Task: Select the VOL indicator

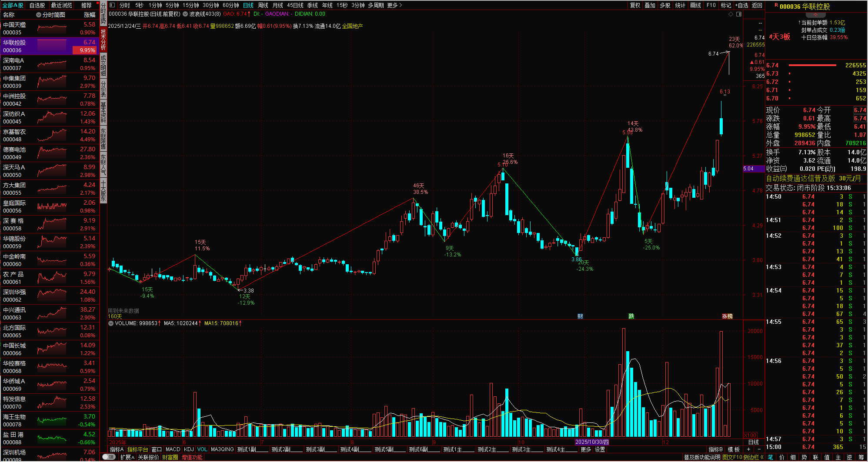Action: [202, 449]
